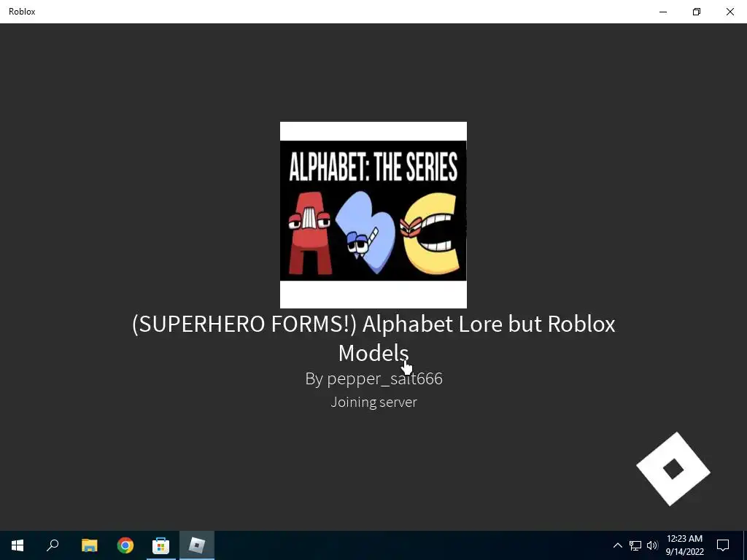
Task: Open the notification center icon
Action: click(723, 545)
